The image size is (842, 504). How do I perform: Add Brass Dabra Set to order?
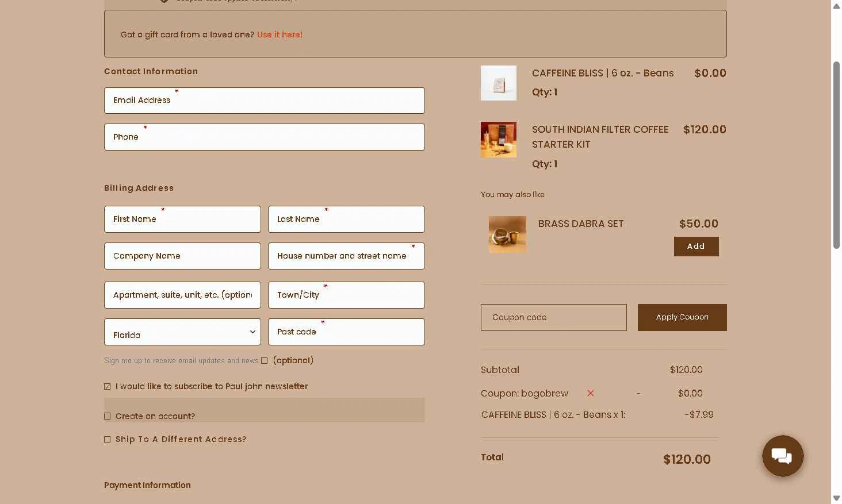(x=696, y=247)
